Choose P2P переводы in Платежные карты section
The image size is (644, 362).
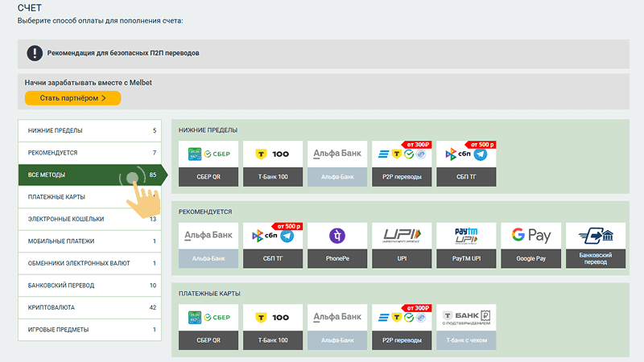click(402, 327)
